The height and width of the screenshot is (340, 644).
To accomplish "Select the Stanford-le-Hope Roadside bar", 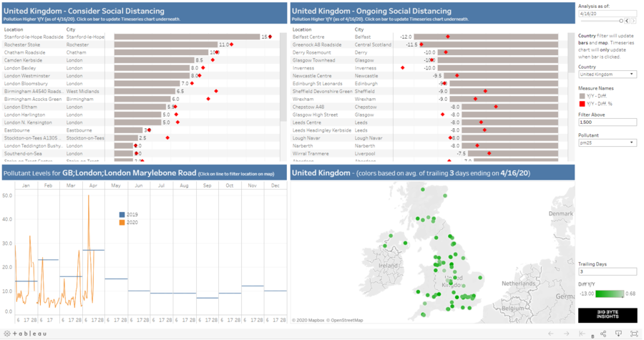I will [x=187, y=37].
